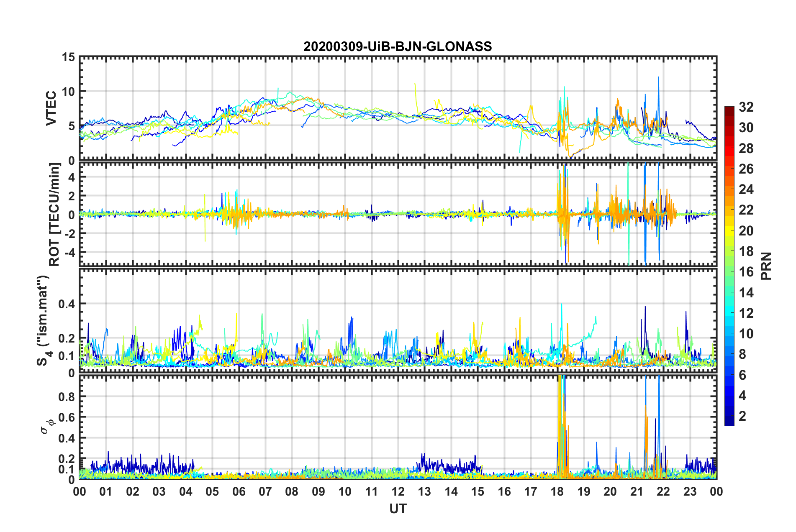Click the x-axis tick label 03

(159, 491)
